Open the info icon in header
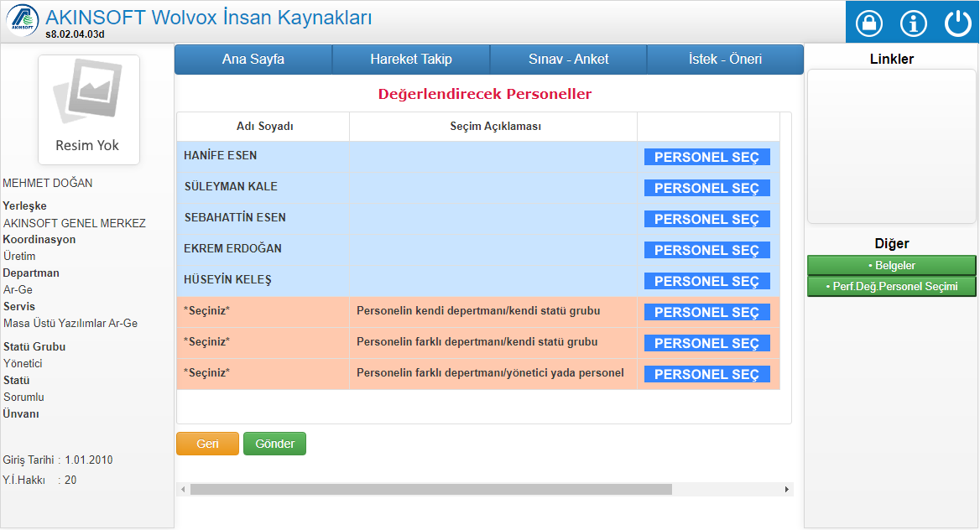 (913, 23)
